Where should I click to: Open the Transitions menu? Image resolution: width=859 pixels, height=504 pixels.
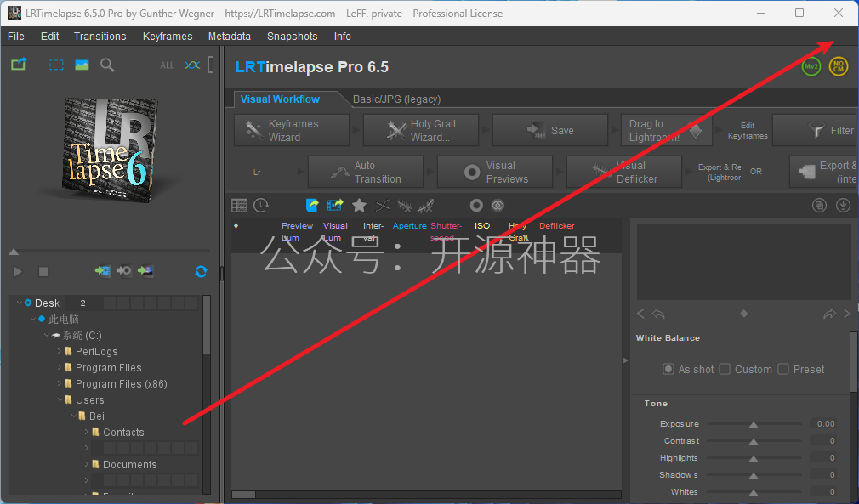(100, 36)
